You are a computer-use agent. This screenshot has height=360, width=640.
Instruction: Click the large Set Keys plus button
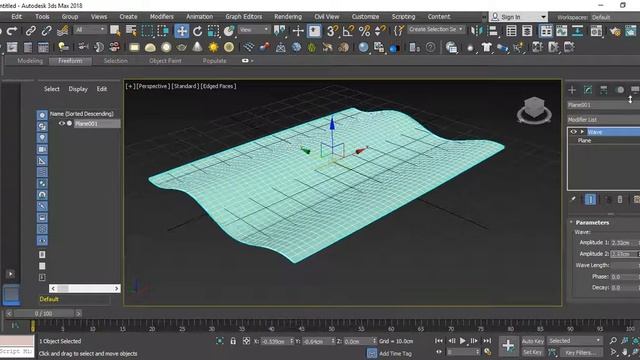coord(508,346)
